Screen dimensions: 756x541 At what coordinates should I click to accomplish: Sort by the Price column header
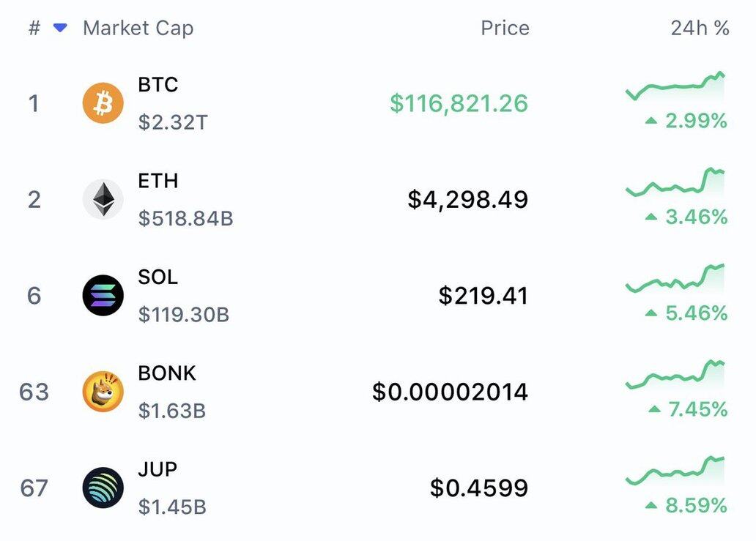(x=505, y=29)
